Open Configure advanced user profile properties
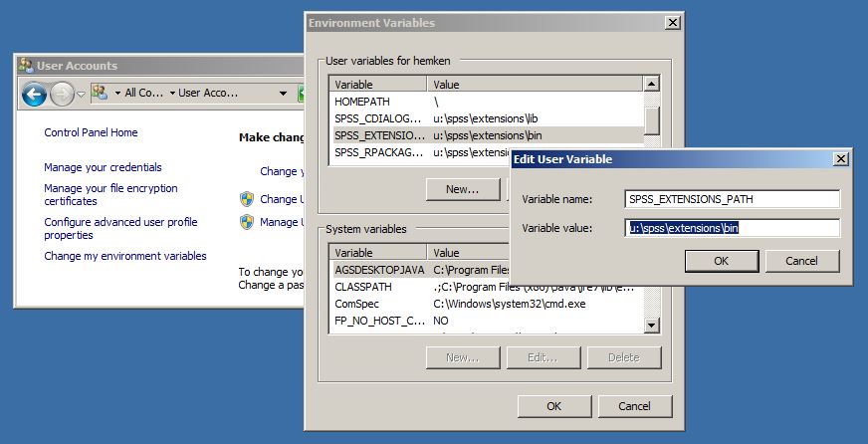The height and width of the screenshot is (444, 868). point(120,229)
